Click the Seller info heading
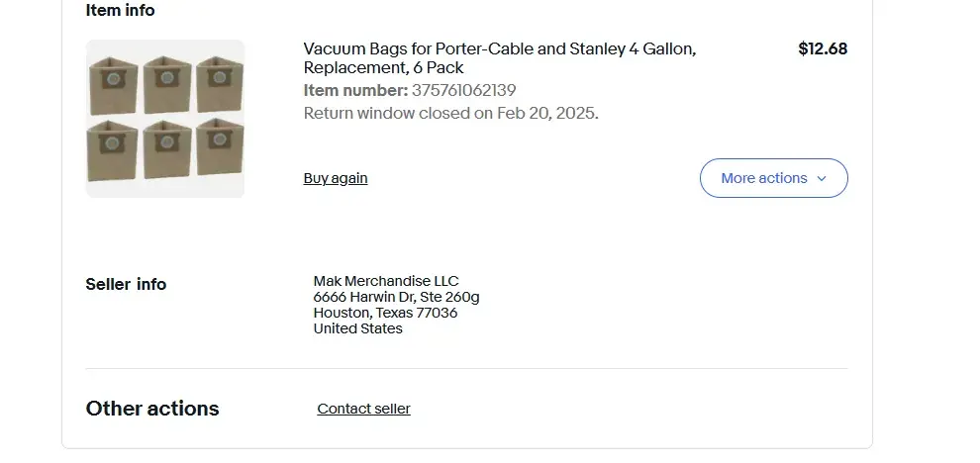Screen dimensions: 980x463 (126, 284)
